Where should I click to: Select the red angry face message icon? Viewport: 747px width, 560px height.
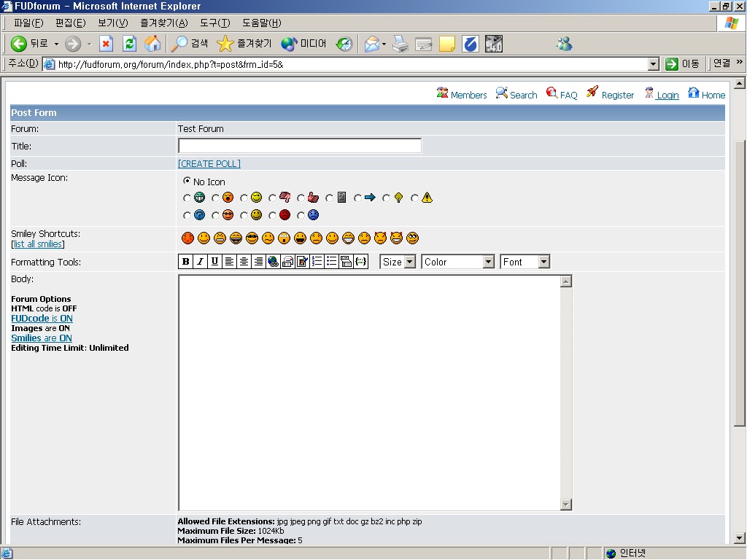click(x=272, y=216)
